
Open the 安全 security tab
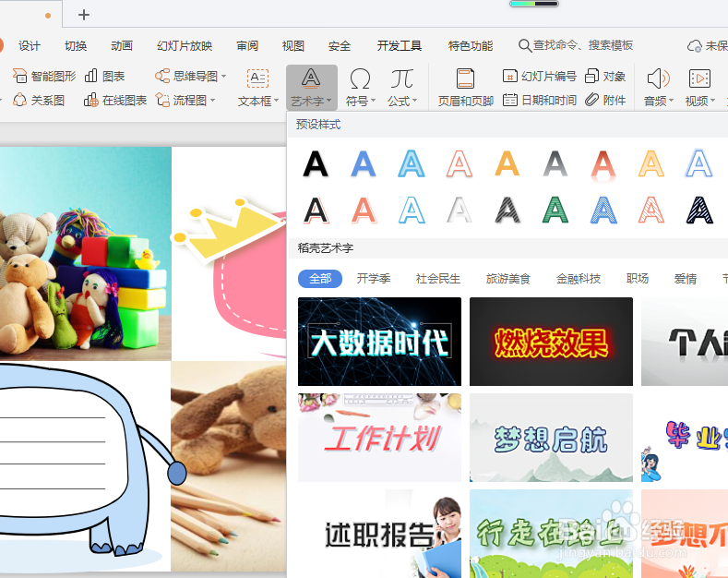pyautogui.click(x=340, y=46)
